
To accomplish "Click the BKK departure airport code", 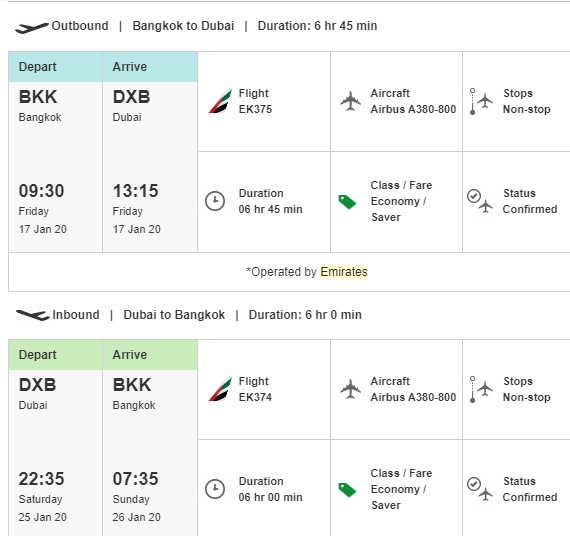I will pos(38,97).
